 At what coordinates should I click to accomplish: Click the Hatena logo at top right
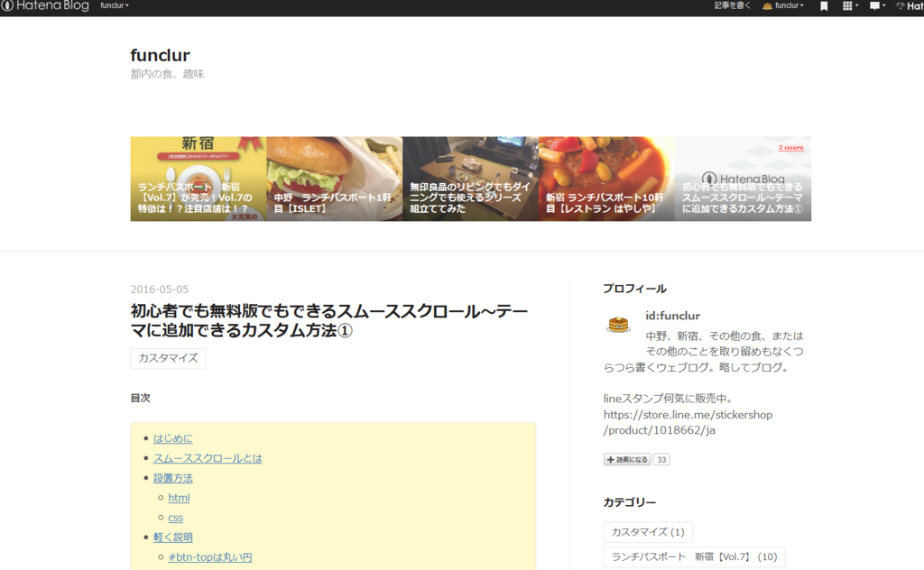[x=910, y=6]
